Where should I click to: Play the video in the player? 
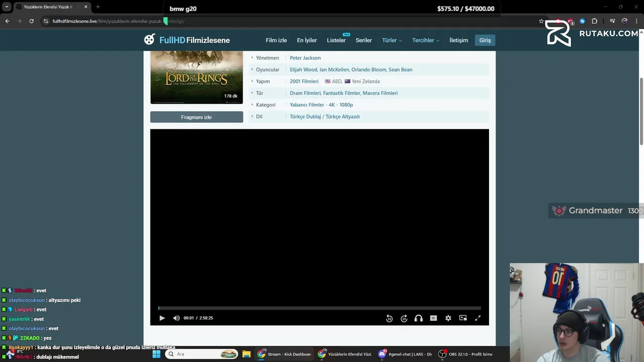pos(162,318)
